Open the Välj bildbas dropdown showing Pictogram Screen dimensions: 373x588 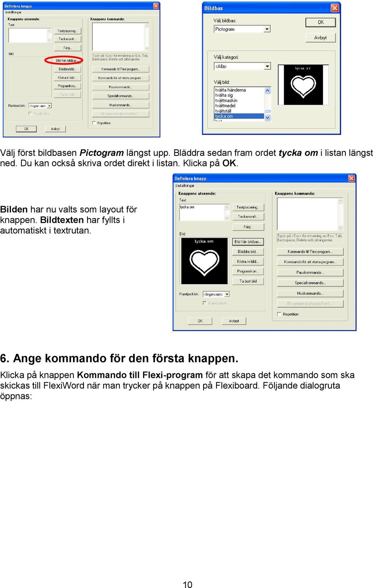tap(267, 29)
